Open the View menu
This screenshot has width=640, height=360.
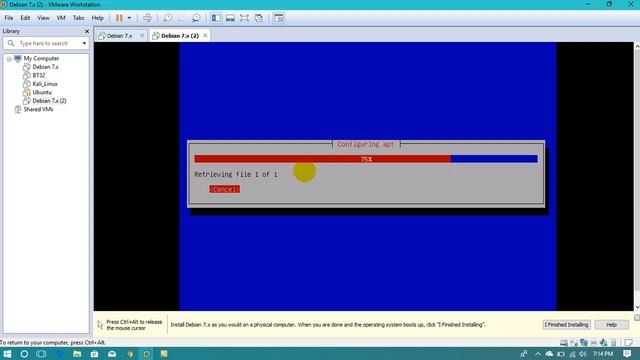pyautogui.click(x=43, y=18)
